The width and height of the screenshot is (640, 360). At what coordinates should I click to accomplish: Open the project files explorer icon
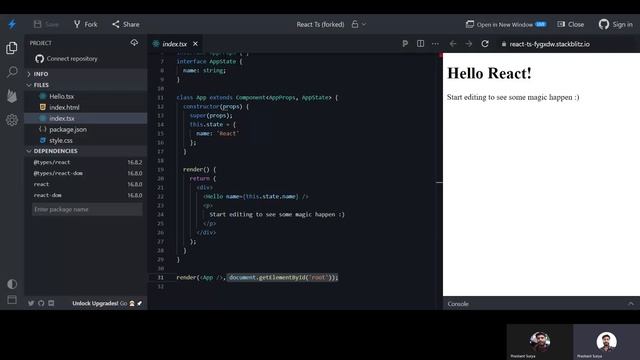click(12, 48)
